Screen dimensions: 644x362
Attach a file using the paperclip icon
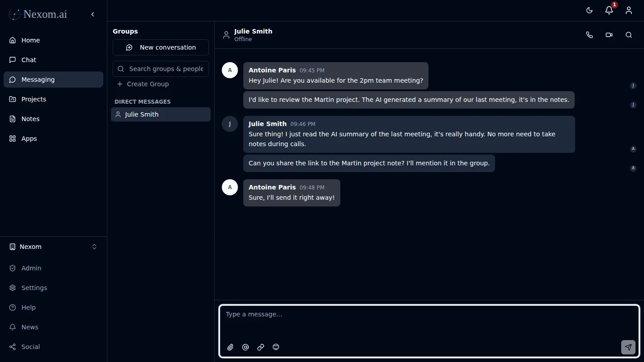(230, 347)
